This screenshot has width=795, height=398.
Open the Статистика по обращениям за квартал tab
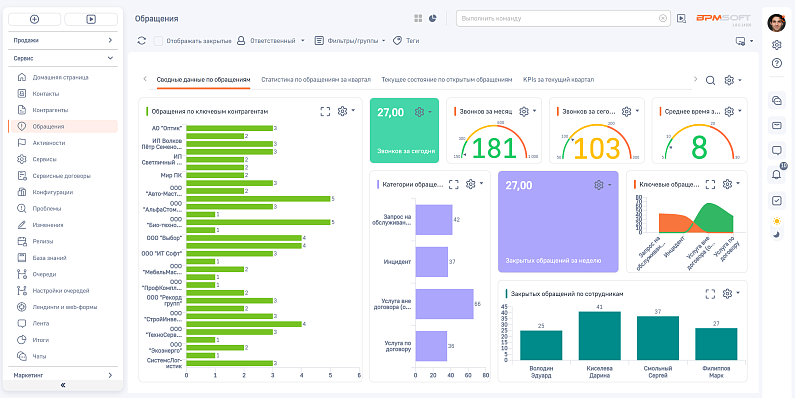tap(316, 80)
